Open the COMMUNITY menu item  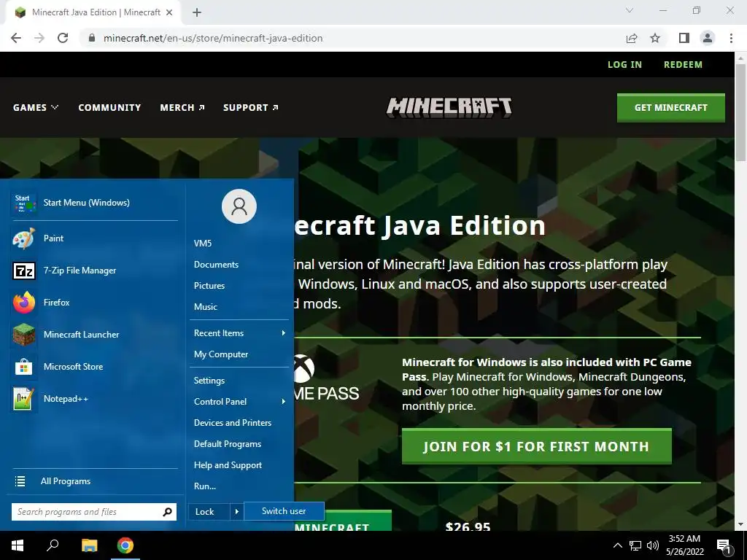(x=109, y=108)
